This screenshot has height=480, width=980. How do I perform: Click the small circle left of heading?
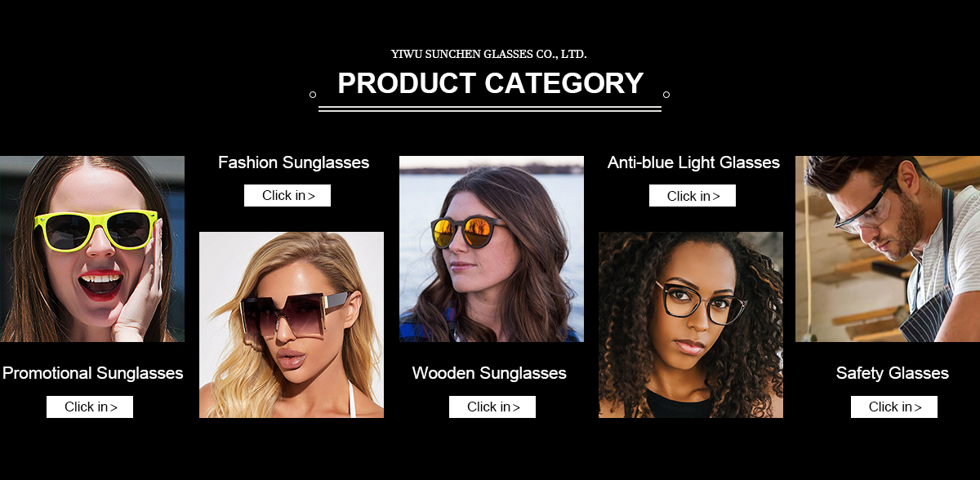point(313,95)
